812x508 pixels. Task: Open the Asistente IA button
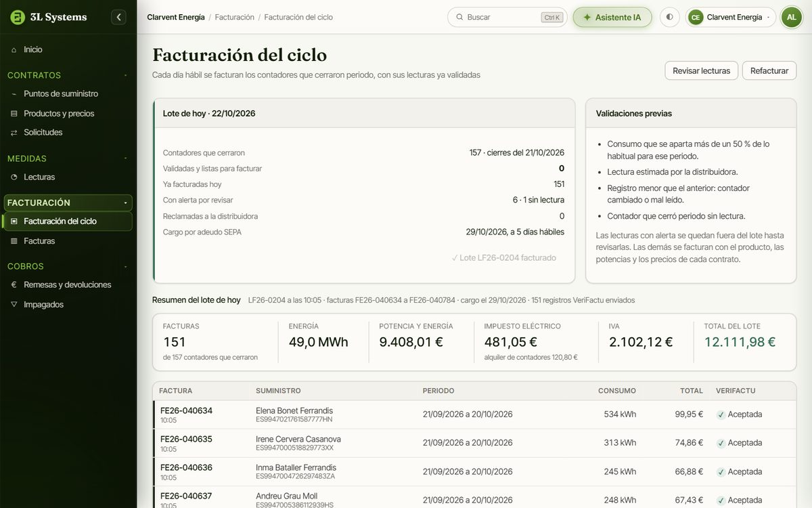[612, 17]
